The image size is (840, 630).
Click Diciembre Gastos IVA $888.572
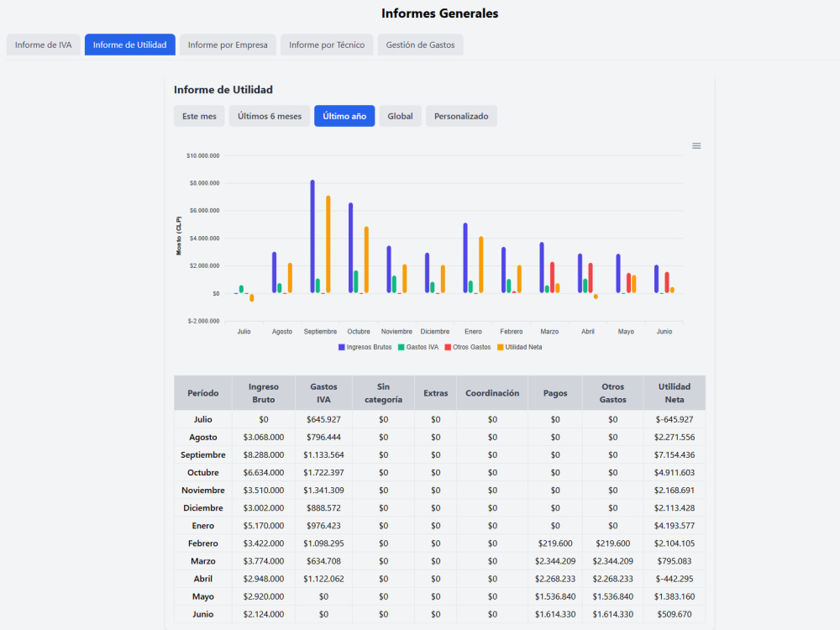coord(323,508)
